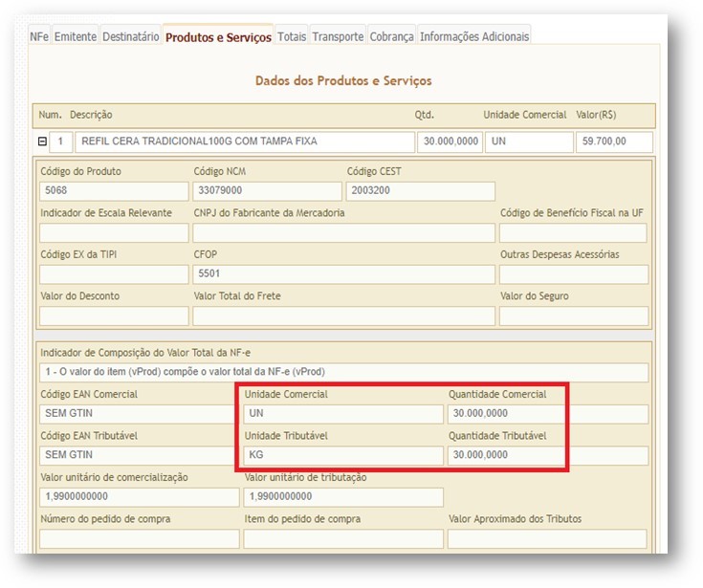Click the Valor(R$) field showing 59.700,00
The image size is (703, 588).
tap(614, 142)
